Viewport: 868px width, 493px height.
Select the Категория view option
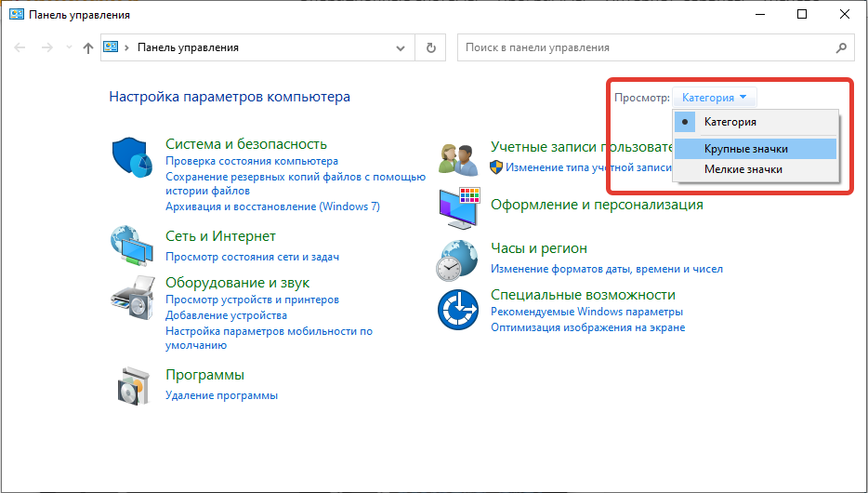pyautogui.click(x=730, y=122)
